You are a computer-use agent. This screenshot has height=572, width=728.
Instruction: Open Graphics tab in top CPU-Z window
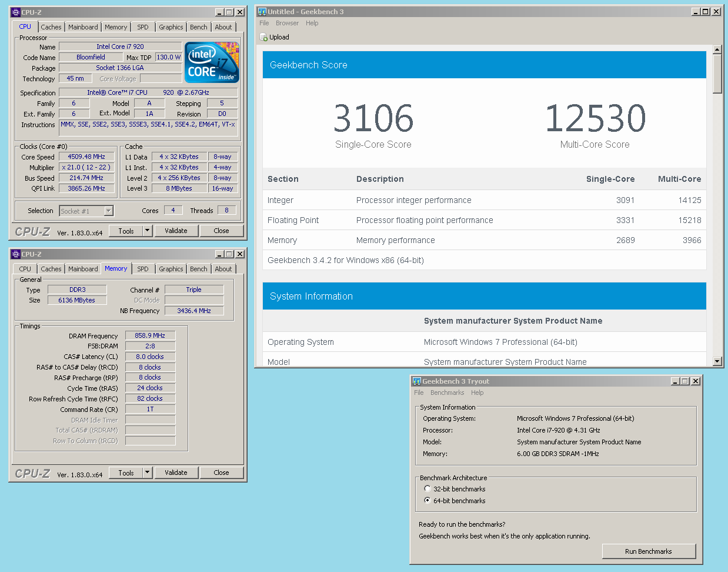coord(171,27)
